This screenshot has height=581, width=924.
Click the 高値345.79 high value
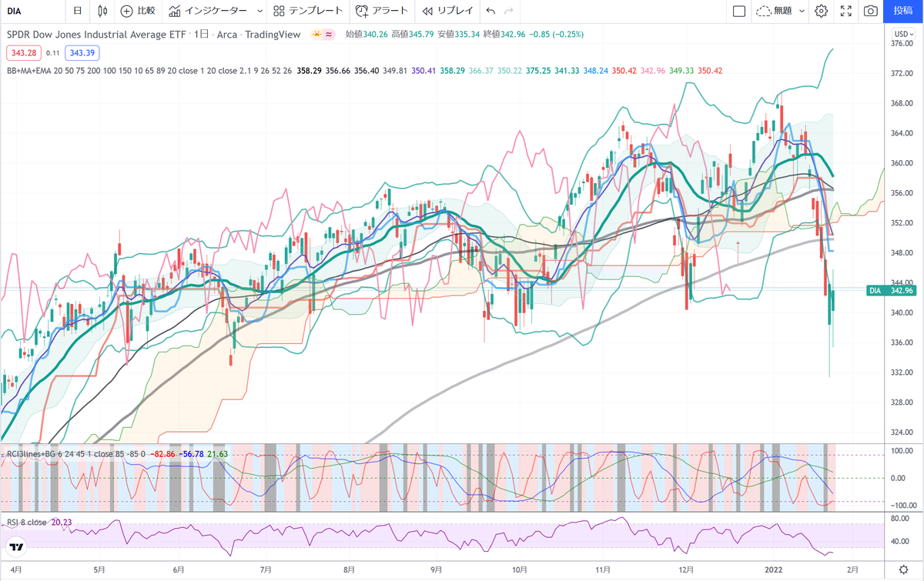click(412, 35)
